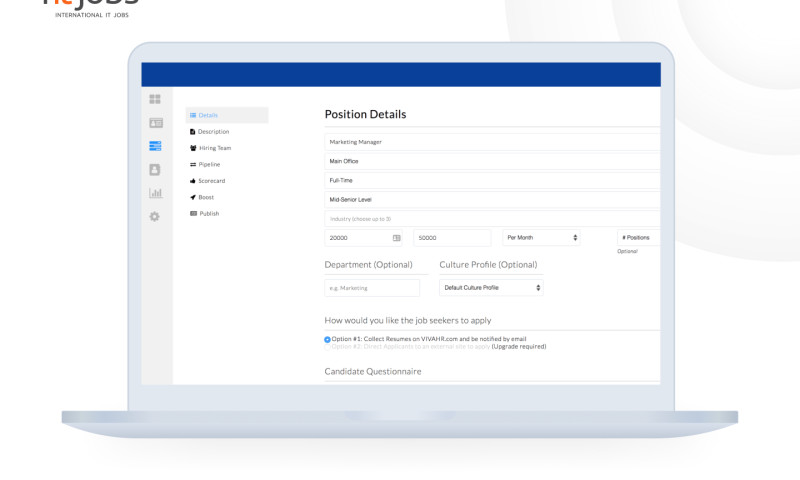Open the Main Office location field
800x480 pixels.
point(492,161)
